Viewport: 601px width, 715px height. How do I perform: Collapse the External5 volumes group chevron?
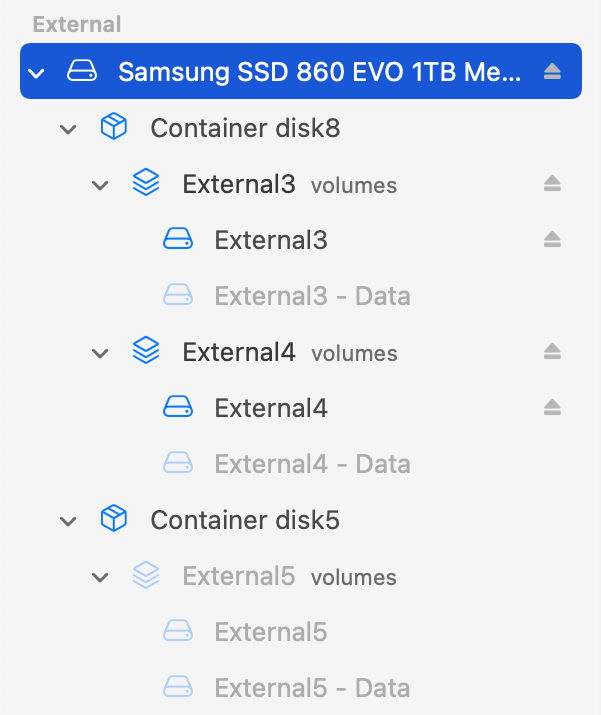100,577
